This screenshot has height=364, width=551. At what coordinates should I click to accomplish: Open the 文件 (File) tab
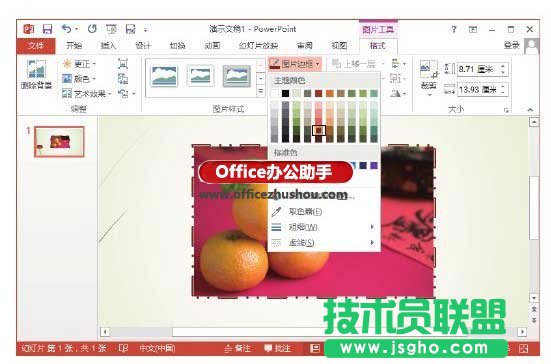pyautogui.click(x=36, y=46)
